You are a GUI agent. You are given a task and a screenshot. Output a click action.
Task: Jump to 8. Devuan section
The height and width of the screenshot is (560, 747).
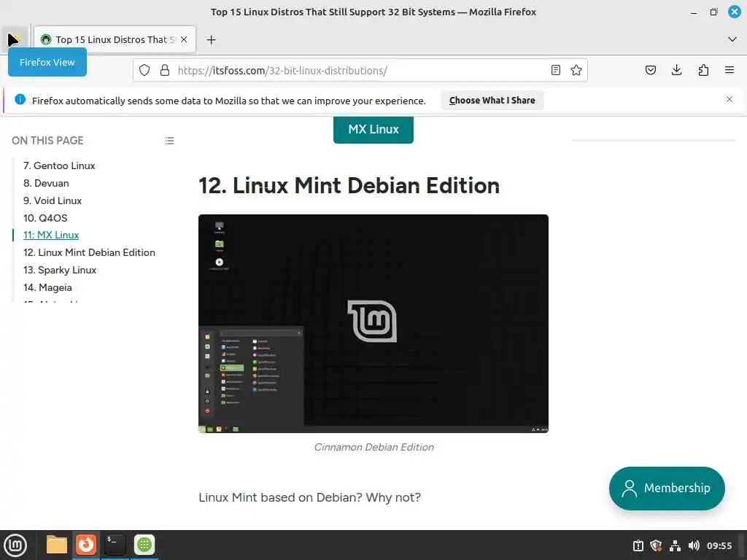pyautogui.click(x=46, y=183)
